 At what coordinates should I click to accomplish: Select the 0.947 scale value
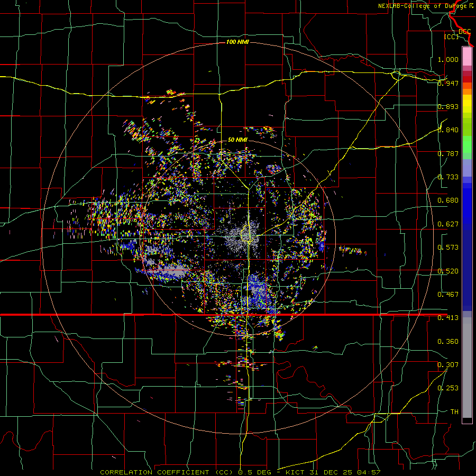[x=448, y=83]
